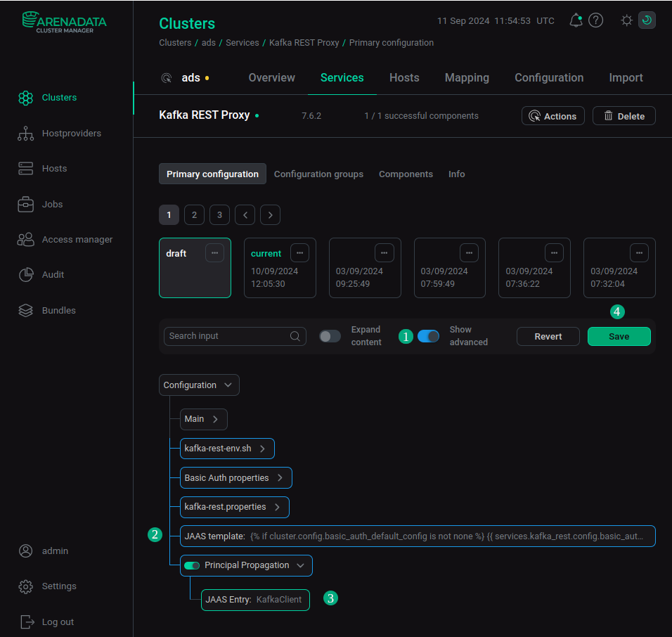Switch to the Mapping tab
Image resolution: width=672 pixels, height=637 pixels.
pyautogui.click(x=467, y=77)
